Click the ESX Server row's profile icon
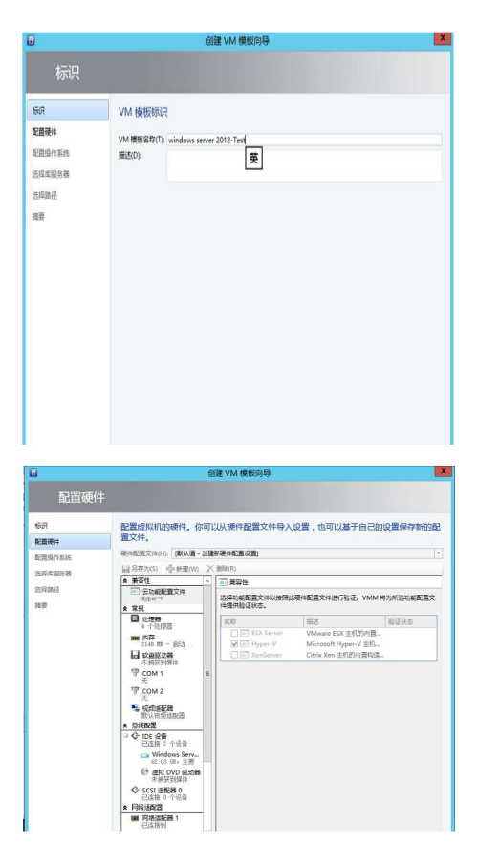 245,633
